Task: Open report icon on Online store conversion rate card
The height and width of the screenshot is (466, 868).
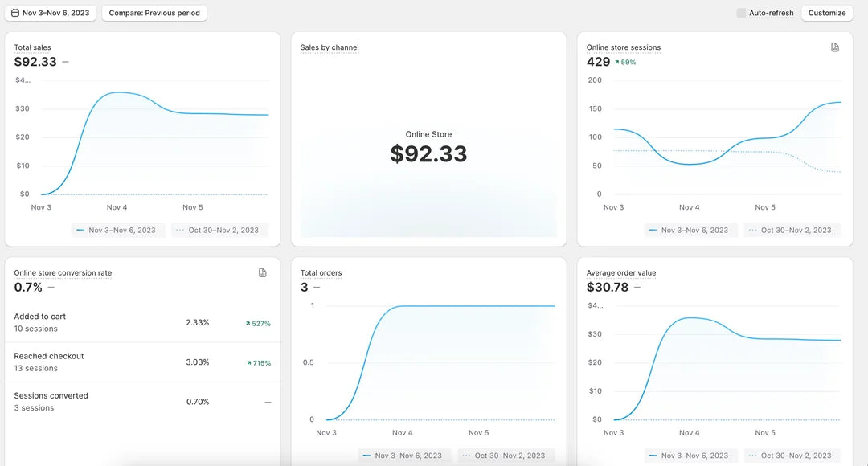Action: pos(263,273)
